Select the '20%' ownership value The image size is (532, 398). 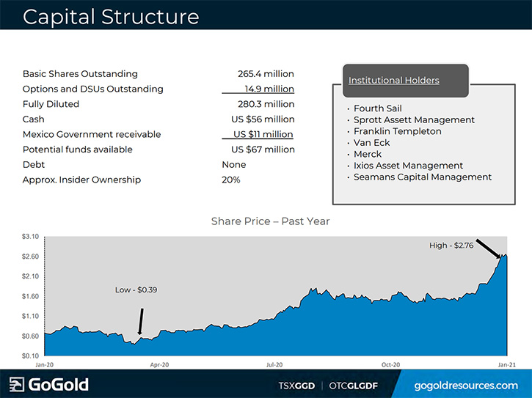click(230, 180)
